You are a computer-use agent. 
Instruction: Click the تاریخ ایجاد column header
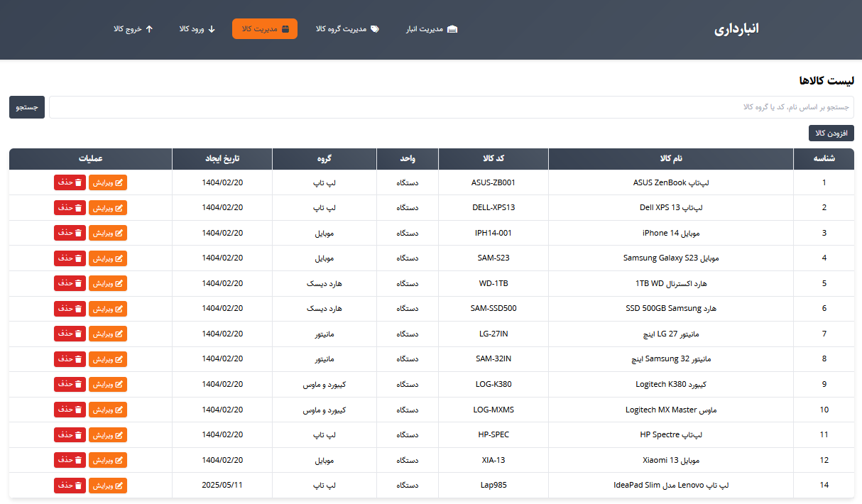(x=222, y=159)
